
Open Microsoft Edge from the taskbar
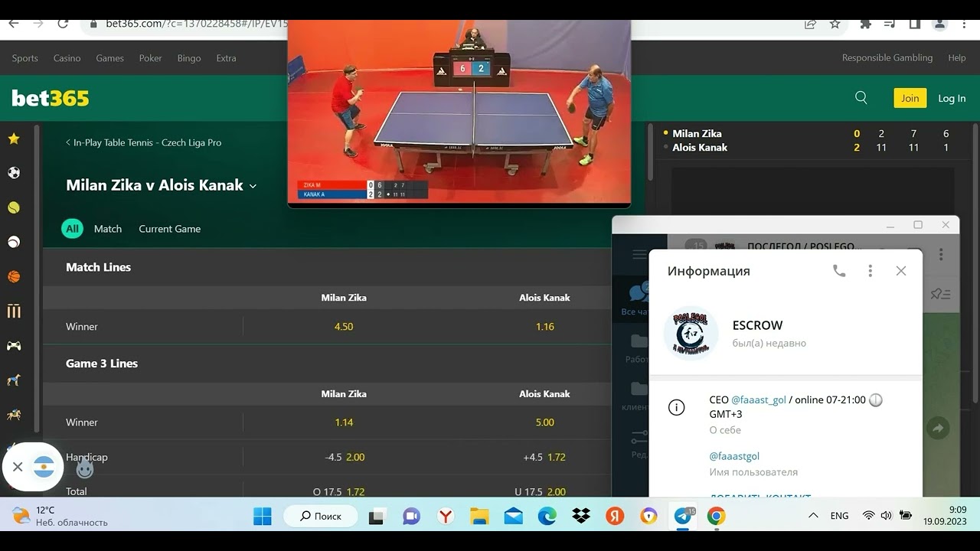(547, 517)
